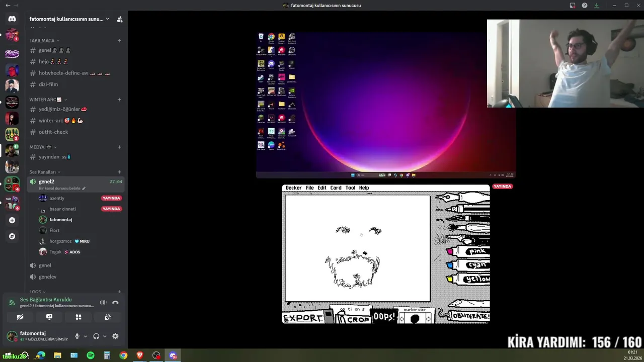Image resolution: width=644 pixels, height=362 pixels.
Task: Click the add a server plus icon
Action: pos(12,220)
